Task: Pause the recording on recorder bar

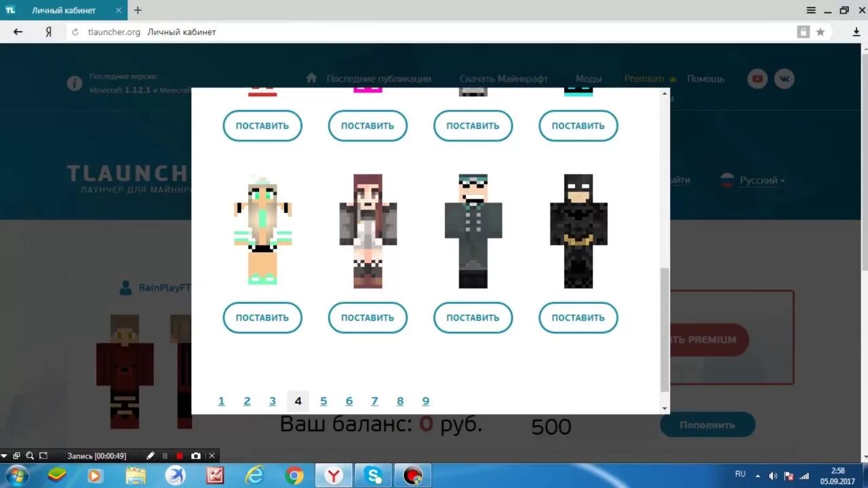Action: 165,456
